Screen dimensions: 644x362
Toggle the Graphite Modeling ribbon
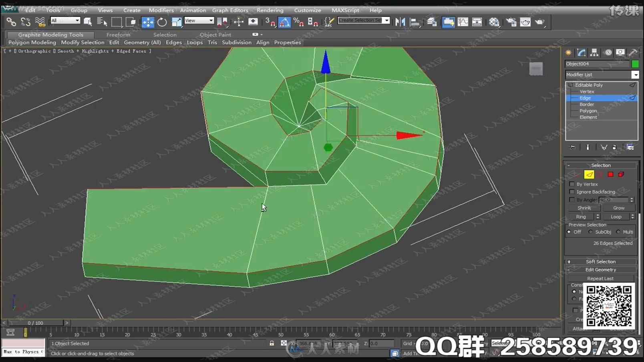448,22
